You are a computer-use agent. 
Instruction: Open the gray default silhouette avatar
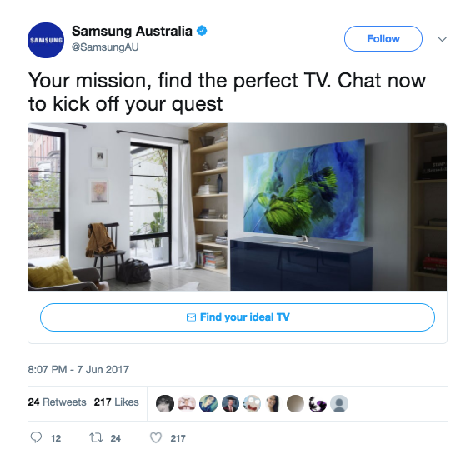pos(339,403)
